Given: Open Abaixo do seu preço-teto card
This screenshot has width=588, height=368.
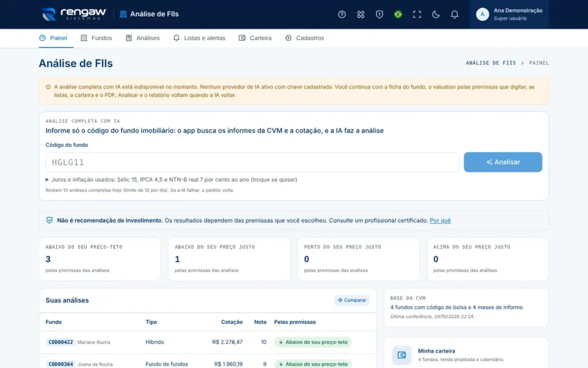Looking at the screenshot, I should tap(100, 259).
